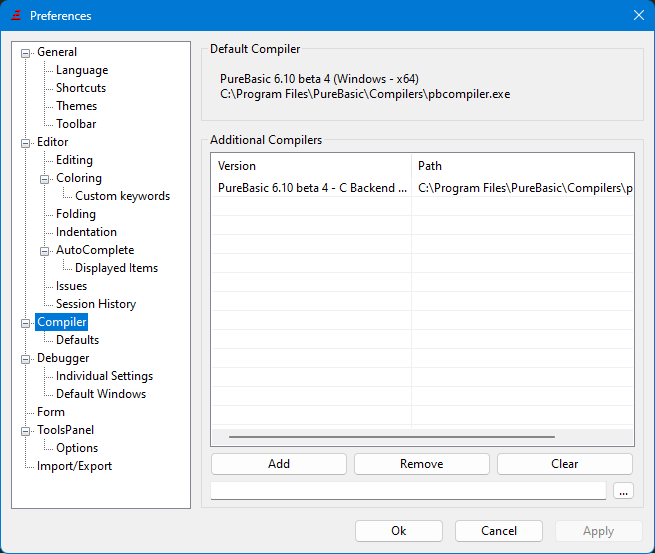Screen dimensions: 655x554
Task: Clear the additional compilers list
Action: coord(564,464)
